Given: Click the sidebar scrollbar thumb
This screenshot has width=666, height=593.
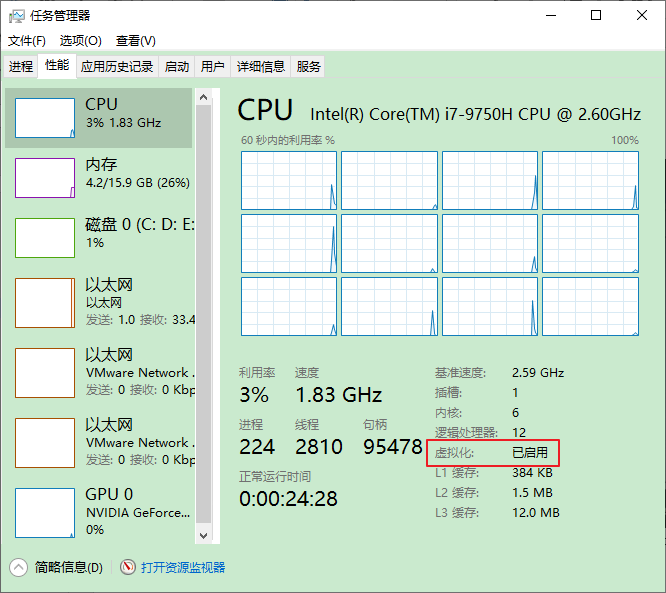Looking at the screenshot, I should click(203, 314).
